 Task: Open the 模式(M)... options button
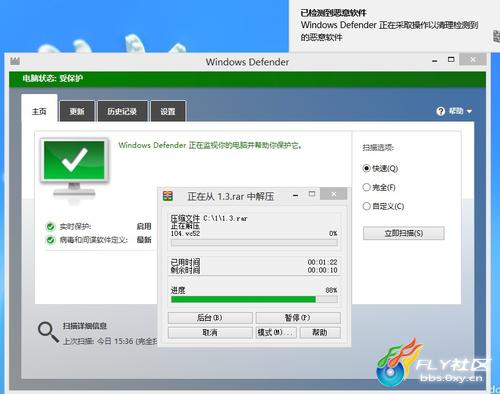tap(276, 332)
